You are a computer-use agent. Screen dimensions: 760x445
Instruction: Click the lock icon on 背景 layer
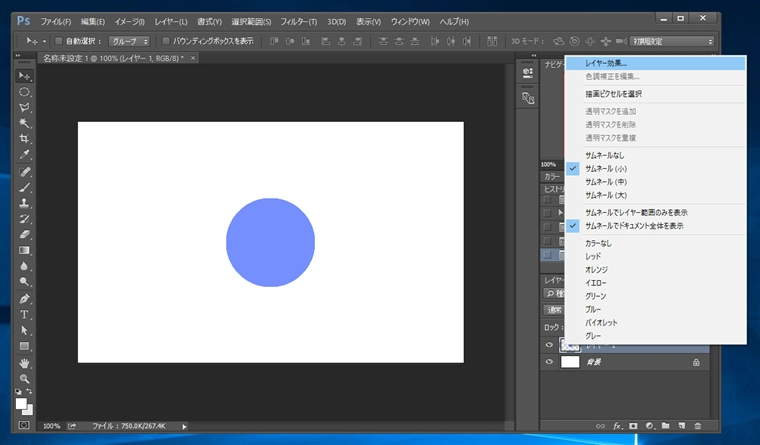coord(696,362)
